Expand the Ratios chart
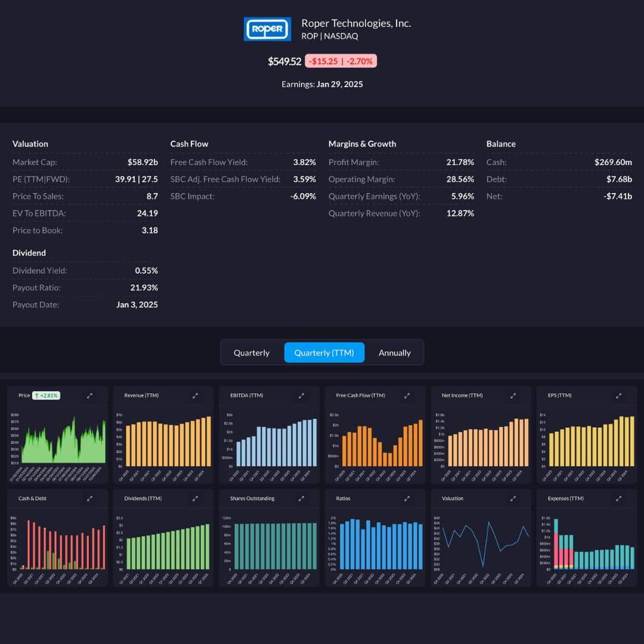This screenshot has width=644, height=644. (407, 499)
